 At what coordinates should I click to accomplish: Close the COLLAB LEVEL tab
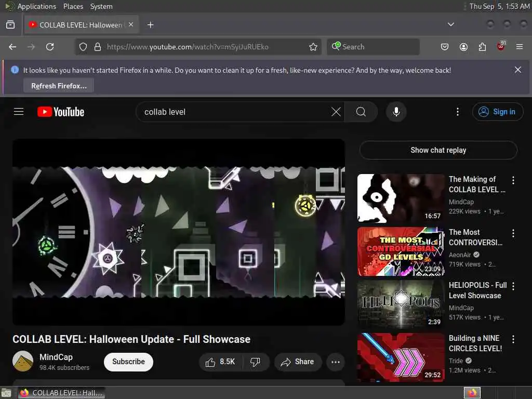131,25
